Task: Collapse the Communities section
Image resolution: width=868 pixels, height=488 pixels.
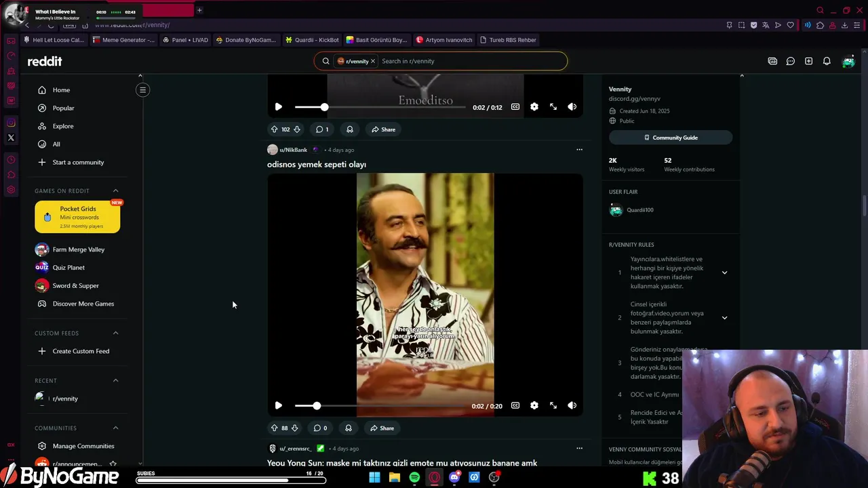Action: click(115, 428)
